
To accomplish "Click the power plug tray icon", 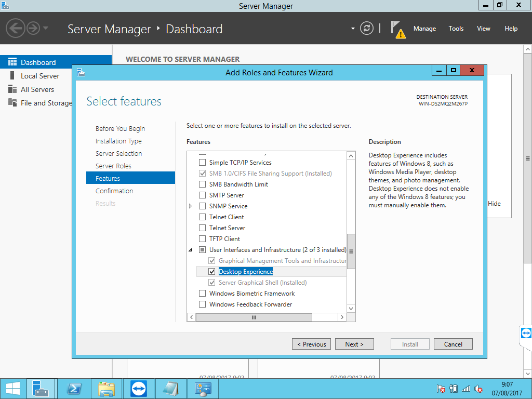I will click(x=453, y=389).
